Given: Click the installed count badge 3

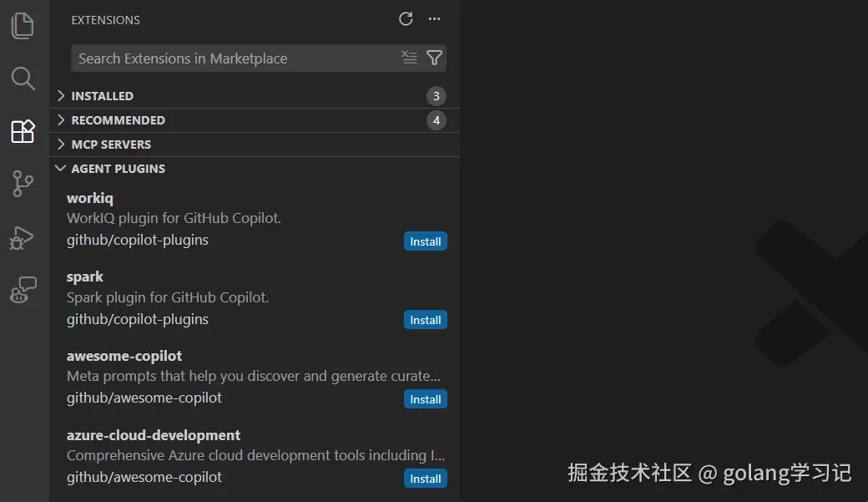Looking at the screenshot, I should (437, 96).
